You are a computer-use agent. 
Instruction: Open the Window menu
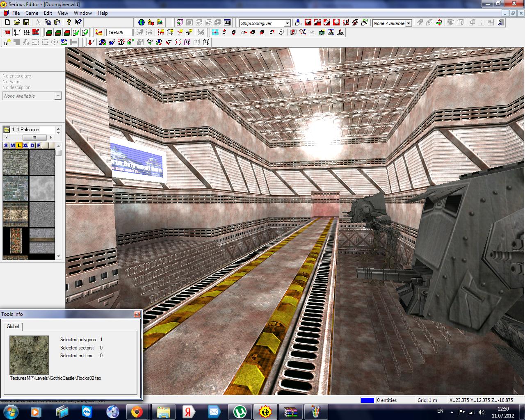(x=83, y=13)
